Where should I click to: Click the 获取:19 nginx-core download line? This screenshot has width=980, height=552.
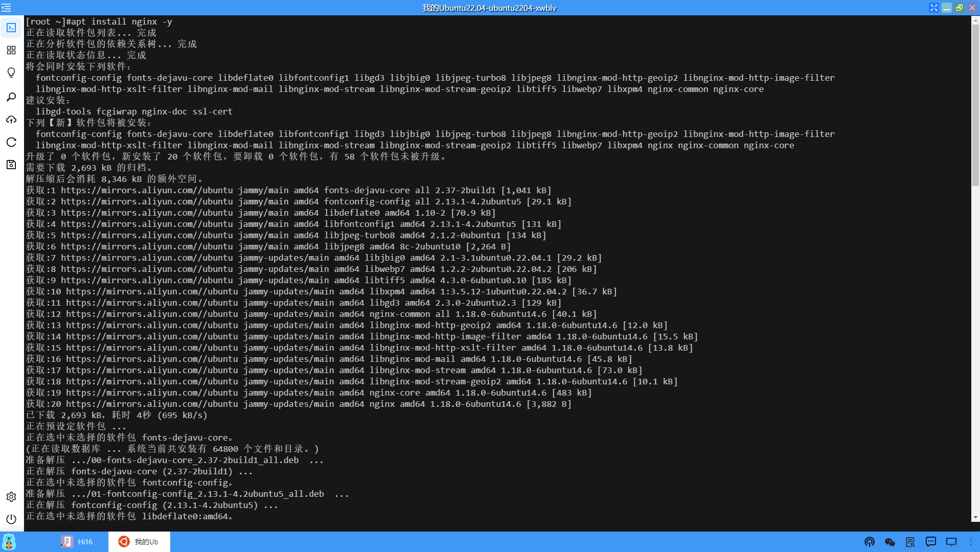coord(309,393)
